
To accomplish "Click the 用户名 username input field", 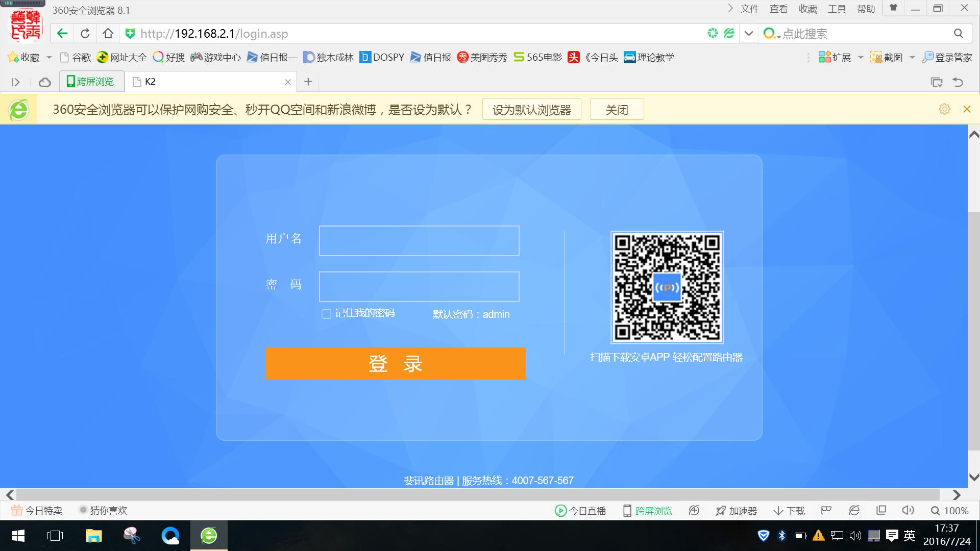I will tap(419, 240).
